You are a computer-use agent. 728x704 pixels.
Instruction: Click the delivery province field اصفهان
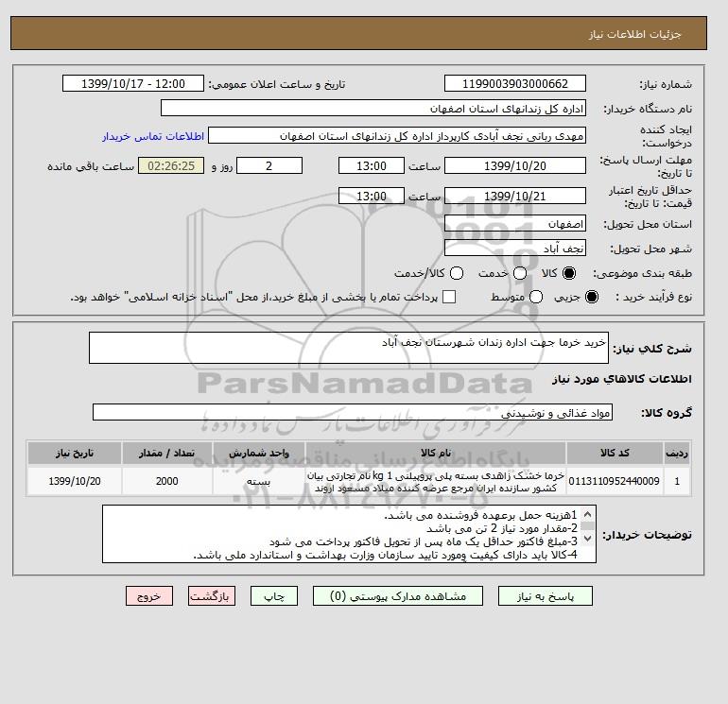click(x=515, y=224)
